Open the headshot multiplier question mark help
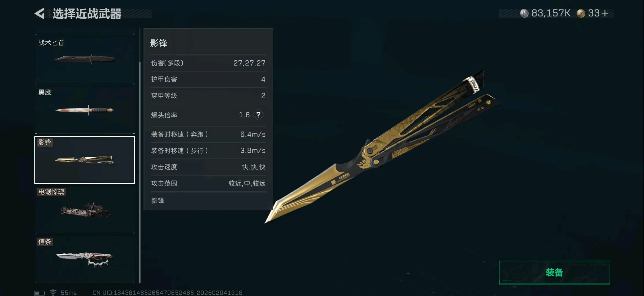644x296 pixels. tap(258, 115)
